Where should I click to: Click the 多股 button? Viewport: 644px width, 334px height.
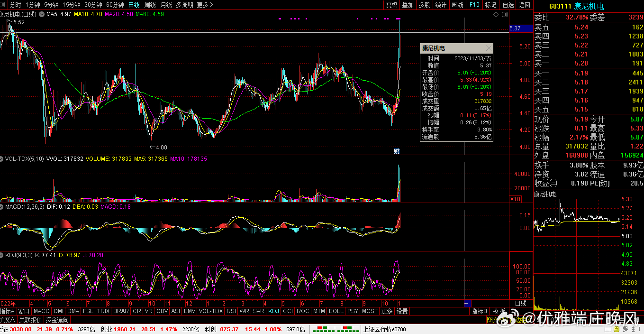pos(424,5)
